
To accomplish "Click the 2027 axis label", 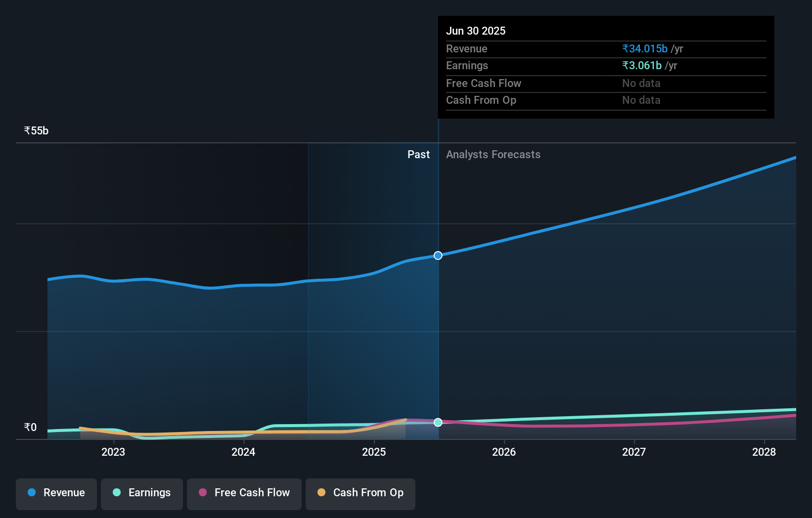I will coord(634,452).
